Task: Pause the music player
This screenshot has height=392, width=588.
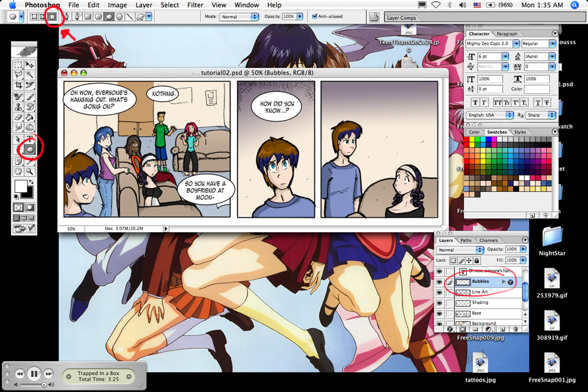Action: (34, 374)
